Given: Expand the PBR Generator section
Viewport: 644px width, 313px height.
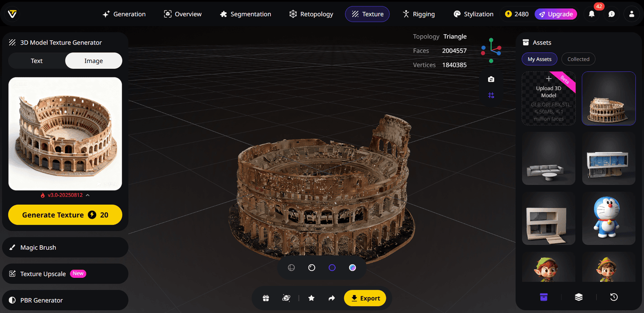Looking at the screenshot, I should point(65,300).
